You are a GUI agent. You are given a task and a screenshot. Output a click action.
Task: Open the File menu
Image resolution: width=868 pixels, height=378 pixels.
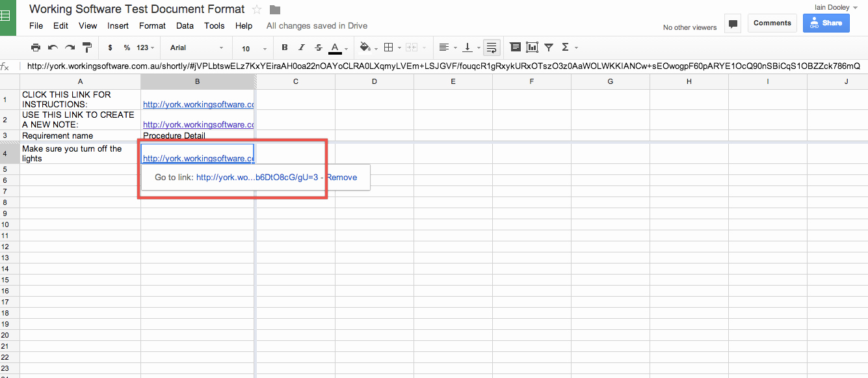(36, 26)
